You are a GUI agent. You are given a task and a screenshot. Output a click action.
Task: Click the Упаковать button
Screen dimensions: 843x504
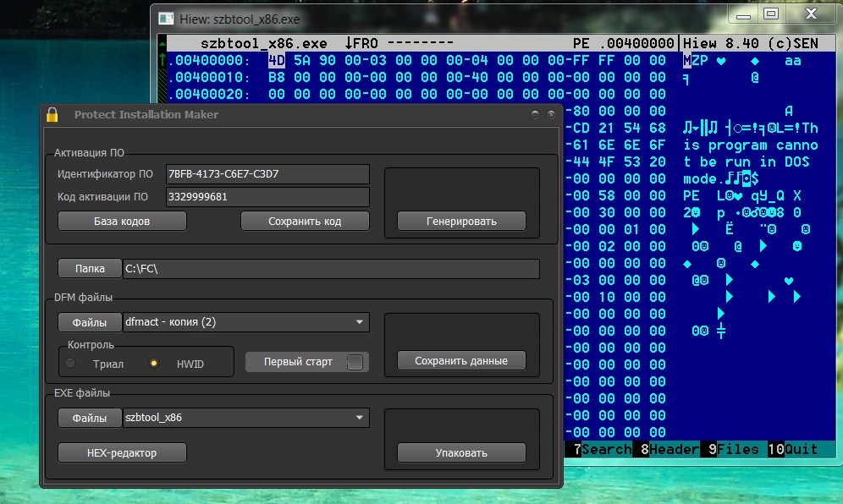(x=461, y=452)
